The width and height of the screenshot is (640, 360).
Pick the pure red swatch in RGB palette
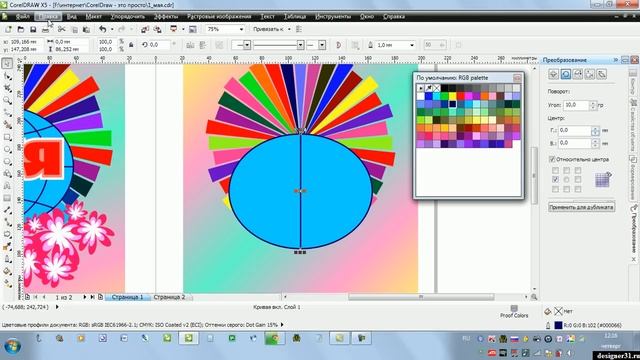[x=460, y=96]
